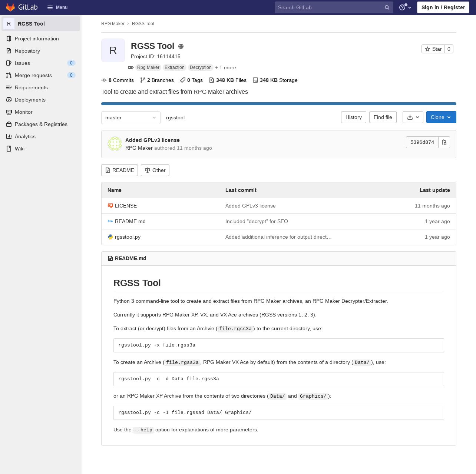This screenshot has width=476, height=474.
Task: Open the 2 Branches link
Action: pyautogui.click(x=157, y=80)
